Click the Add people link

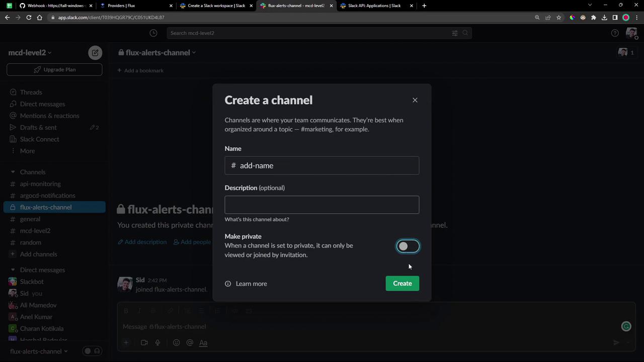[x=192, y=242]
